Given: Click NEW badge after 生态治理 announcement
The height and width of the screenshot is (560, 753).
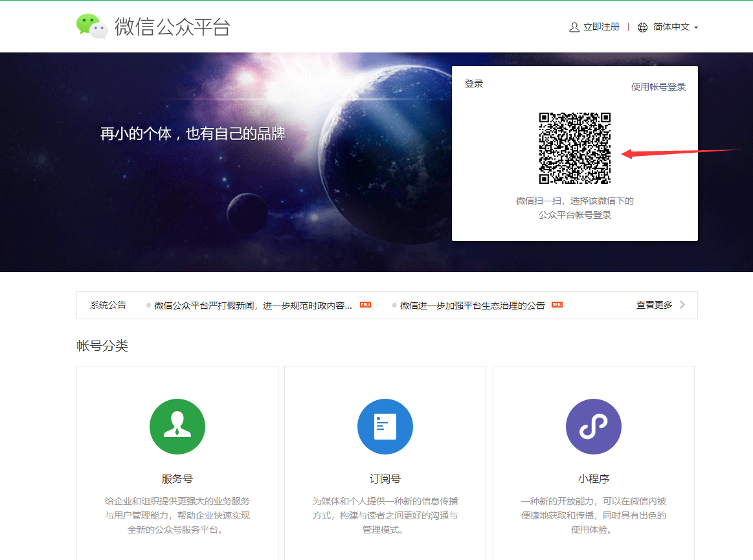Looking at the screenshot, I should 557,304.
